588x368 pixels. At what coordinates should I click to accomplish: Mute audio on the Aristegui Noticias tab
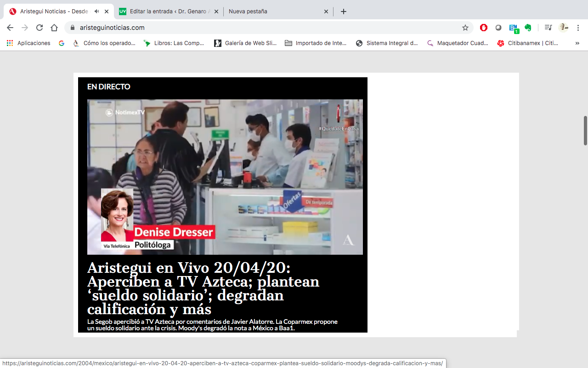[x=97, y=11]
